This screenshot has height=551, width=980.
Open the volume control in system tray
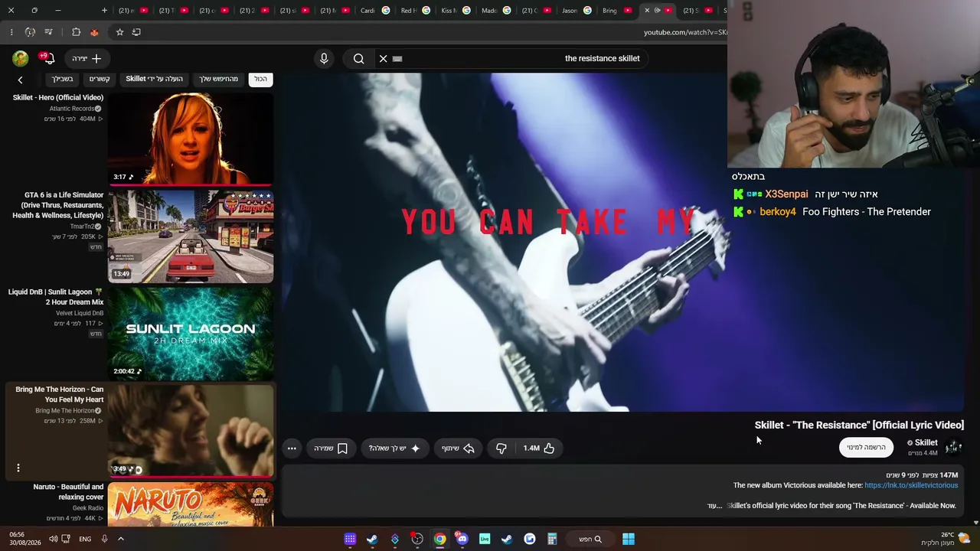coord(53,539)
